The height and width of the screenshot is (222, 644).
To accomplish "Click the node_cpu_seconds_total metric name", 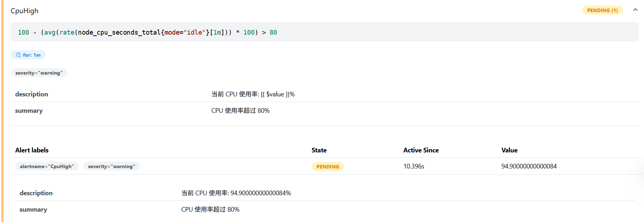I will pyautogui.click(x=119, y=32).
